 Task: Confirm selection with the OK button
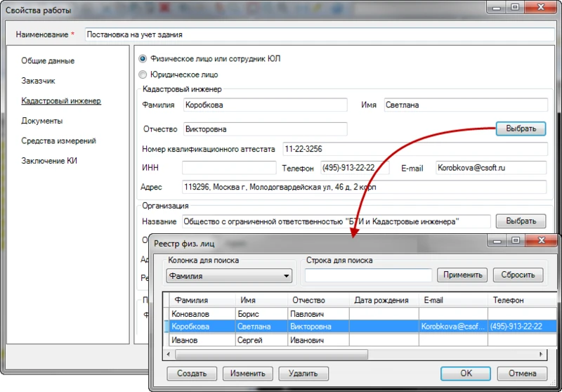(x=466, y=374)
